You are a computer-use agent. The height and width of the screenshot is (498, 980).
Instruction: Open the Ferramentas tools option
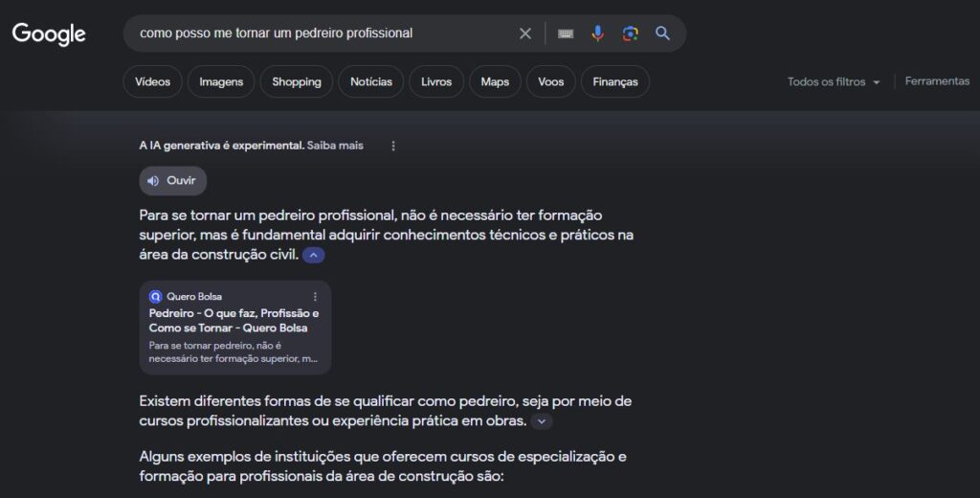pyautogui.click(x=937, y=81)
